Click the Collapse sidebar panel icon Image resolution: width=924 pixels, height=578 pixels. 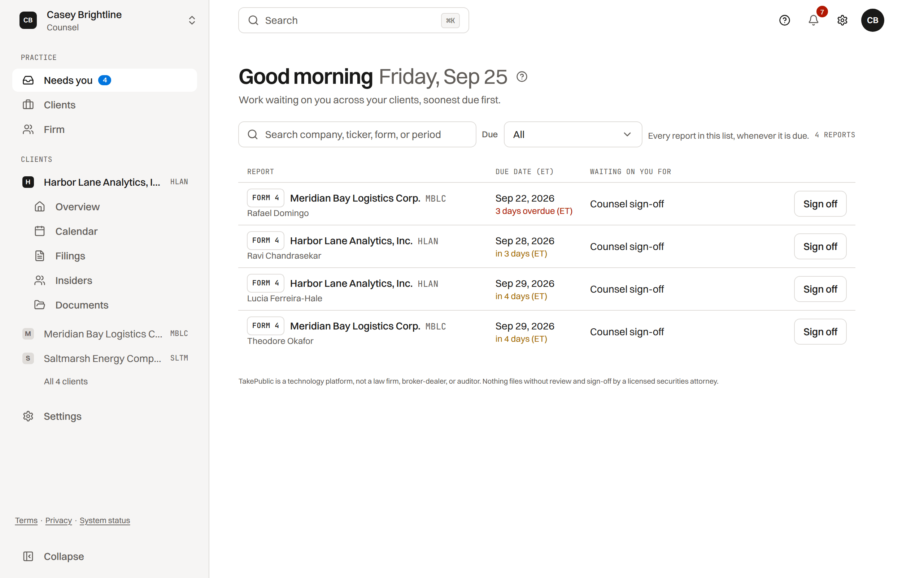pos(28,557)
